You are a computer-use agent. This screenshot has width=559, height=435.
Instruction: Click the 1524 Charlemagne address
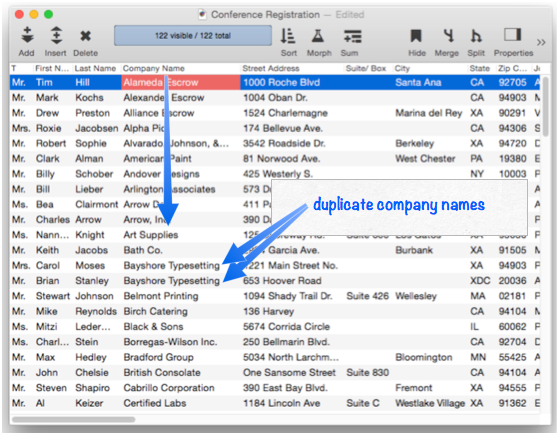click(285, 113)
